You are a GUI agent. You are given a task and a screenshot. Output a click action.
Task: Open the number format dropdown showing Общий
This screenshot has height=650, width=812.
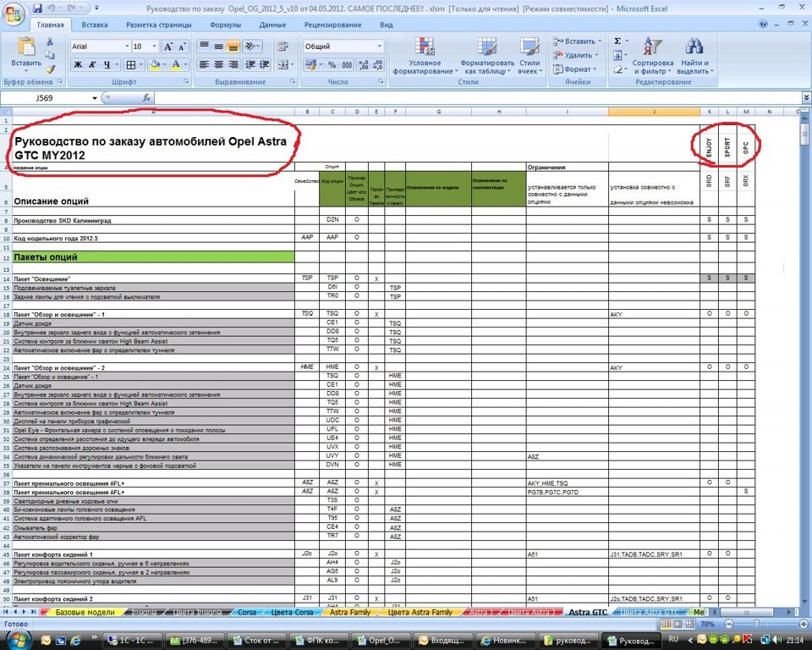coord(380,47)
